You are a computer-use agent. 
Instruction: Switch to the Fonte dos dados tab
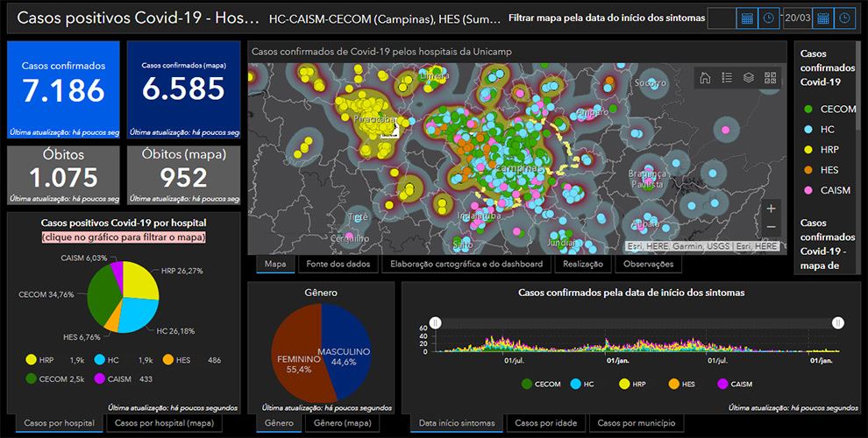[337, 264]
